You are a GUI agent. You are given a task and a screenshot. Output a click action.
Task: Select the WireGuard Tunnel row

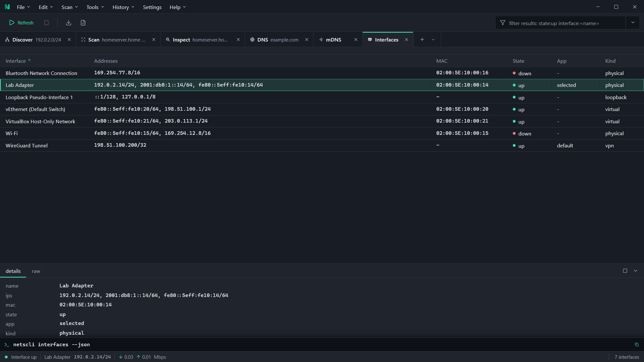(322, 145)
